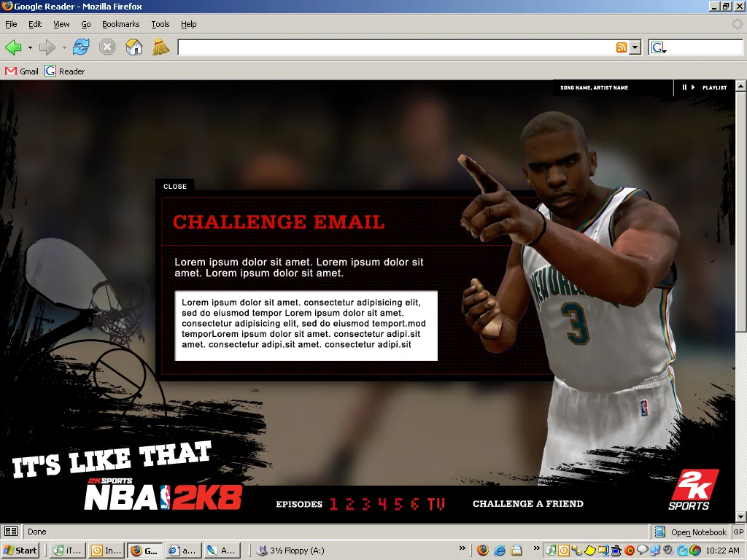
Task: Open the Google search engine selector
Action: coord(659,47)
